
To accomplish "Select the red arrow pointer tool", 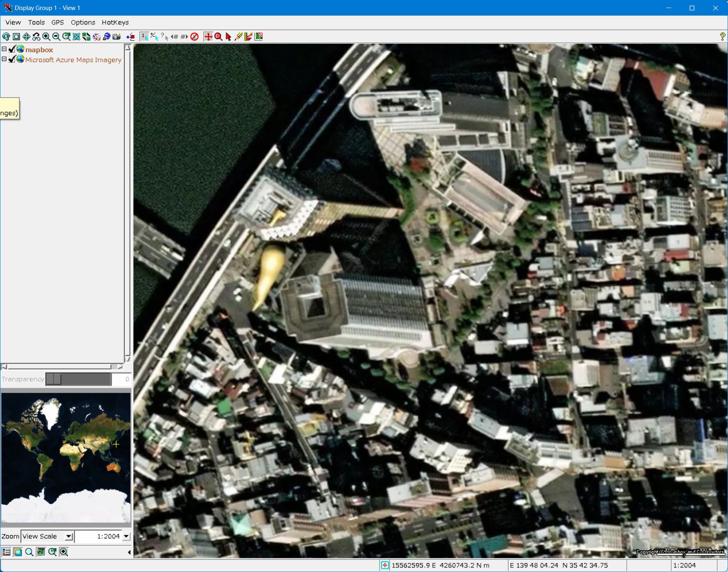I will pos(228,37).
